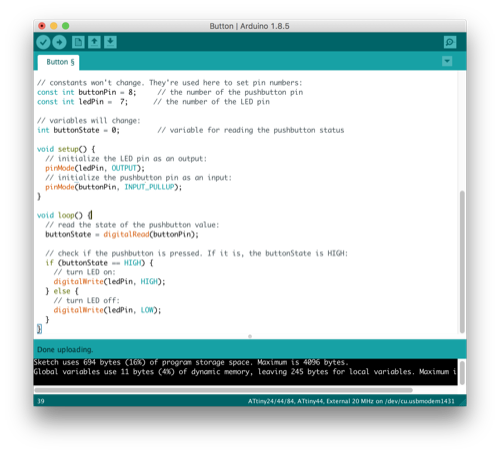Screen dimensions: 500x454
Task: Click the ATtiny24/44/84 board info text
Action: pyautogui.click(x=351, y=401)
